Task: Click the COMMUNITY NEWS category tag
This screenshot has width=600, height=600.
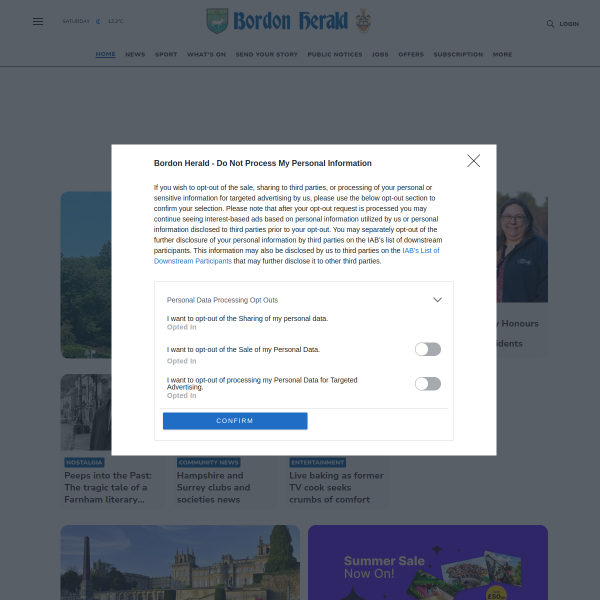Action: [x=209, y=462]
